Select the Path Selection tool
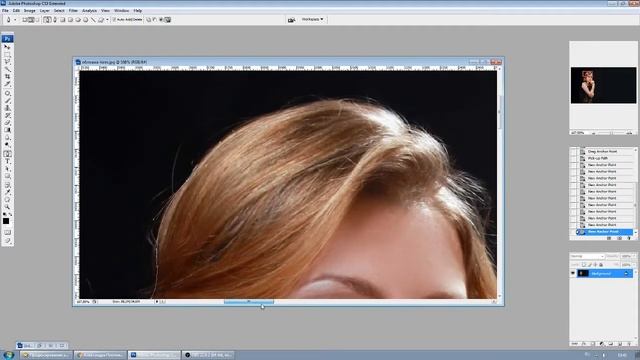 7,169
